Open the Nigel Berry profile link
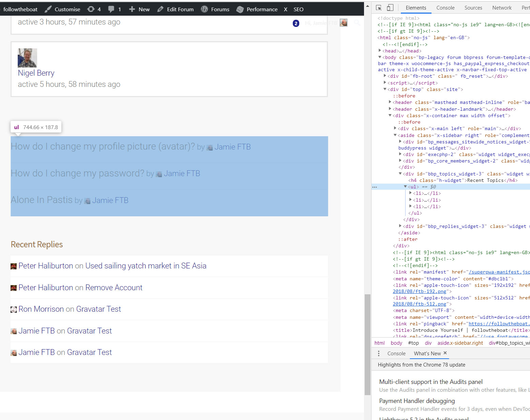 pos(36,73)
